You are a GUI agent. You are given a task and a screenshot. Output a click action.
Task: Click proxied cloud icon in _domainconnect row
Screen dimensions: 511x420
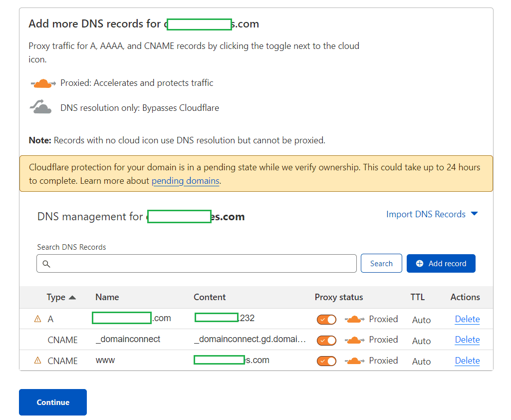click(x=355, y=341)
